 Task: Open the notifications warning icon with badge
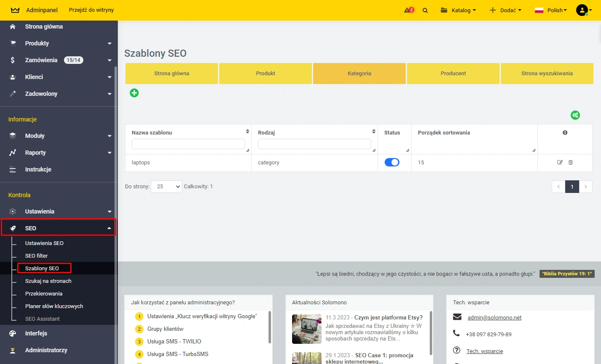click(409, 10)
